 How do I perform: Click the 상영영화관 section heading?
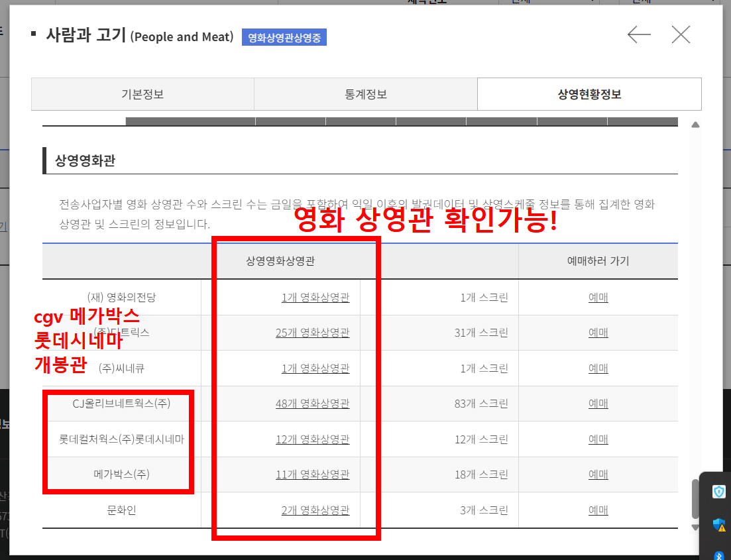point(85,161)
